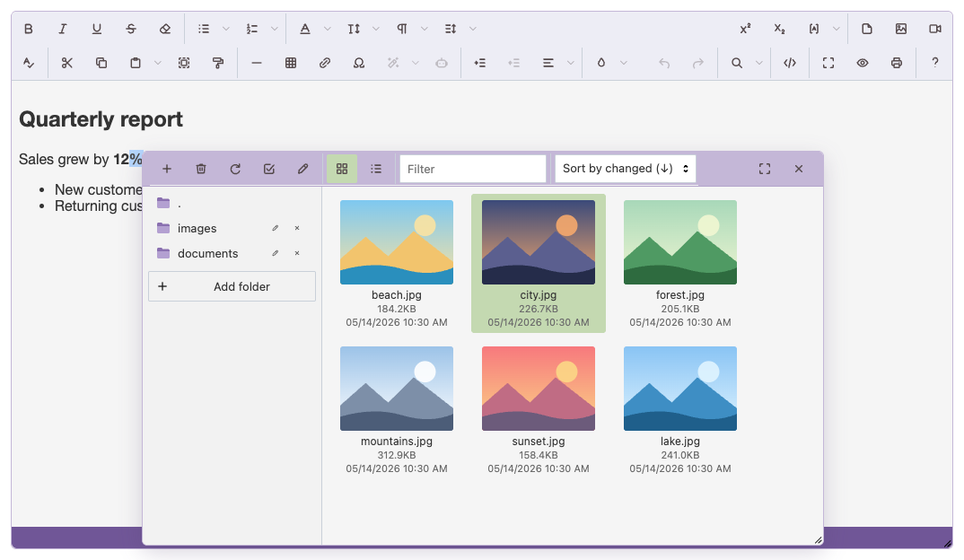The height and width of the screenshot is (560, 964).
Task: Open preview with the eye icon
Action: point(863,63)
